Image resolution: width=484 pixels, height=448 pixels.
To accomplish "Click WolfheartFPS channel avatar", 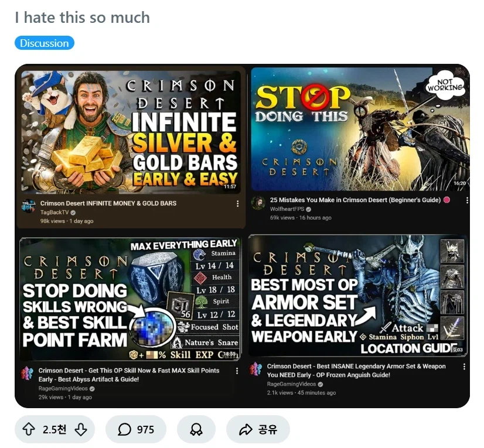I will point(258,203).
